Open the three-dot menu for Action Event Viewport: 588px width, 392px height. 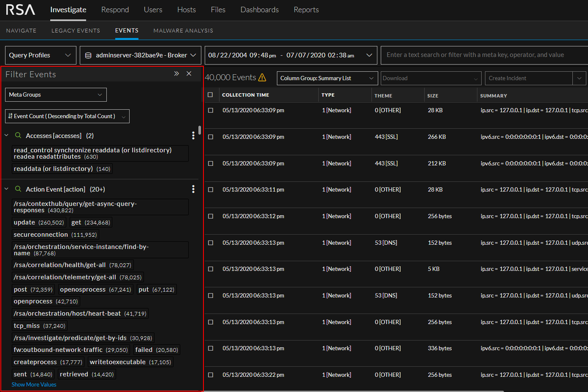tap(193, 189)
